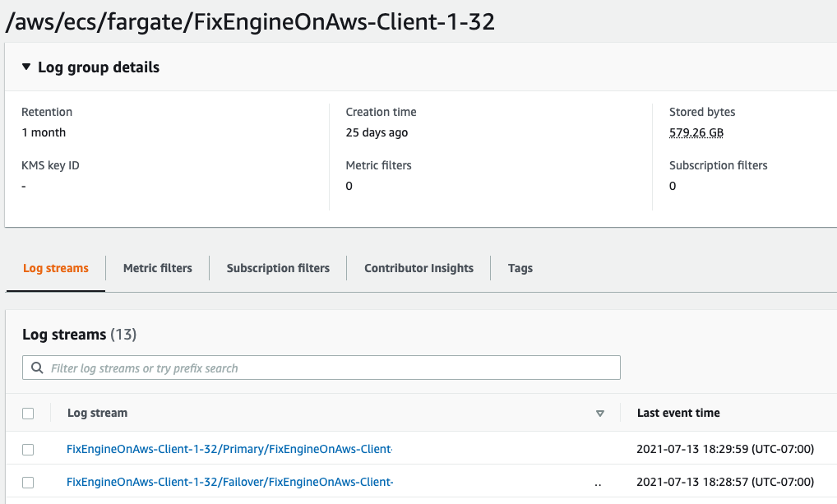The image size is (837, 504).
Task: Click timestamp 2021-07-13 18:28:57
Action: (725, 482)
